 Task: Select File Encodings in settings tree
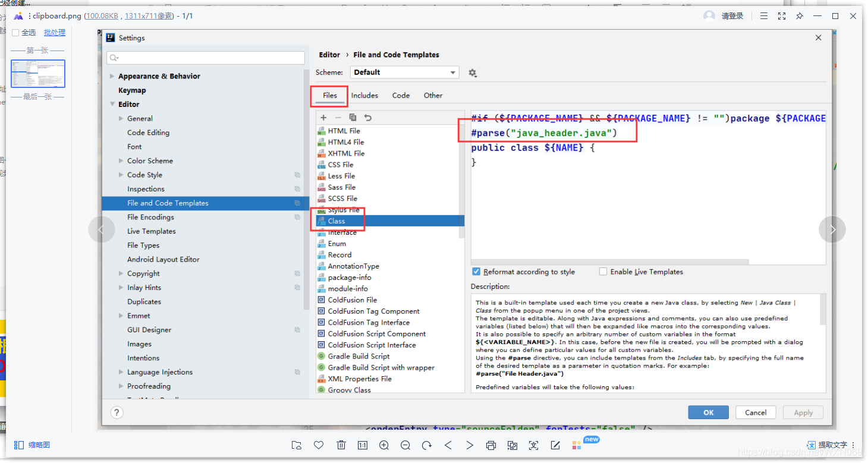point(150,217)
